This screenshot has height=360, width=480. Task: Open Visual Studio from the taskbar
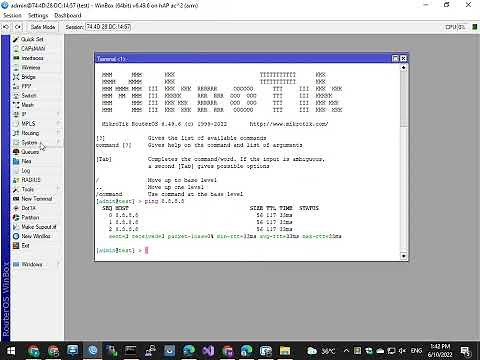point(208,351)
